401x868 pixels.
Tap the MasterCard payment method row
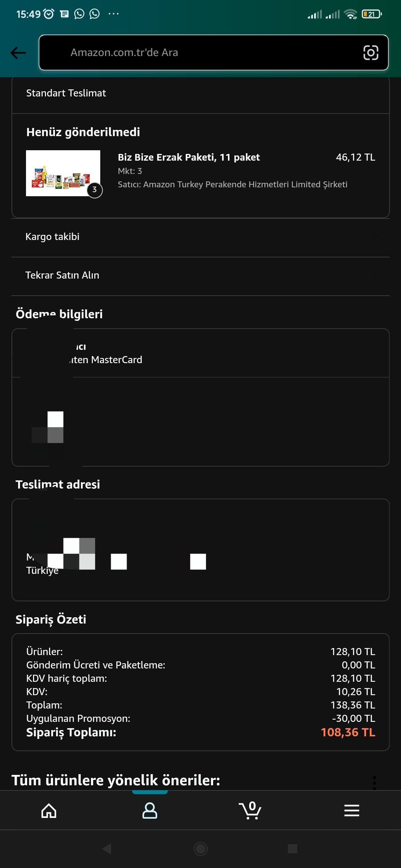pos(200,353)
